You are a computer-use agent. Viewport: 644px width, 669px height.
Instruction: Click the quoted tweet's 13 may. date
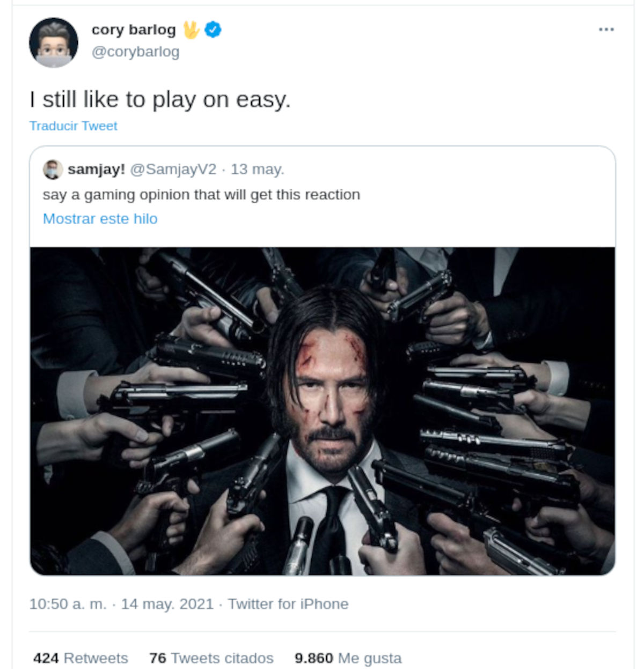pos(258,170)
